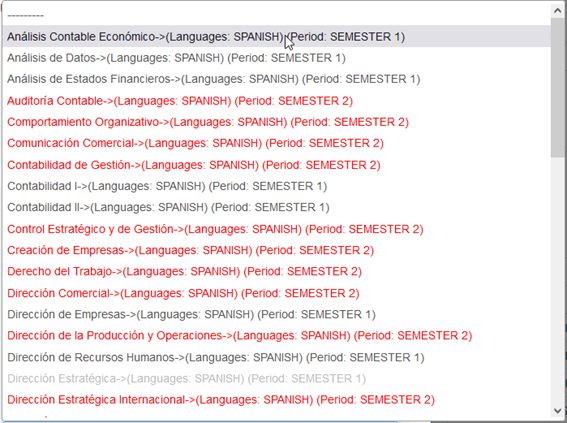
Task: Choose Análisis de Datos course
Action: click(277, 58)
